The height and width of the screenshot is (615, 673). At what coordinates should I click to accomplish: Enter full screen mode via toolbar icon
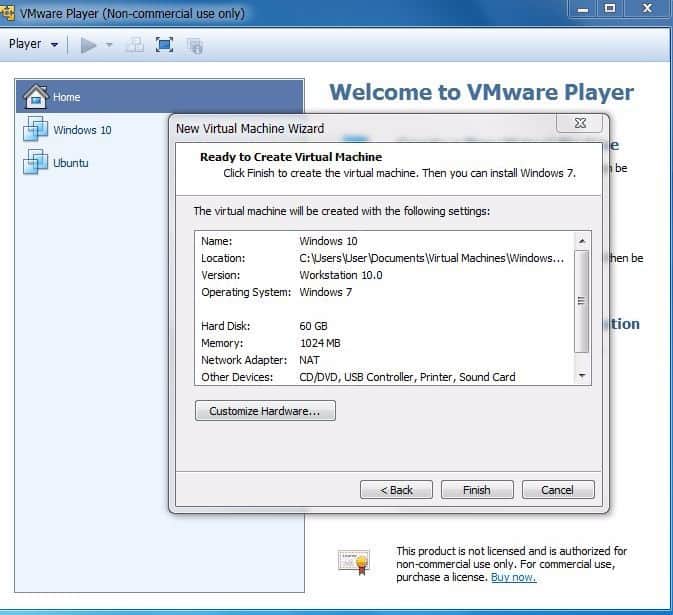[x=164, y=45]
